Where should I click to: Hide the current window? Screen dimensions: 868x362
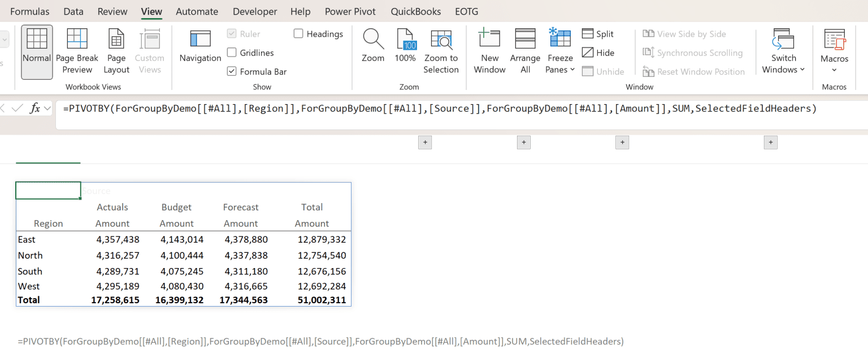point(598,53)
